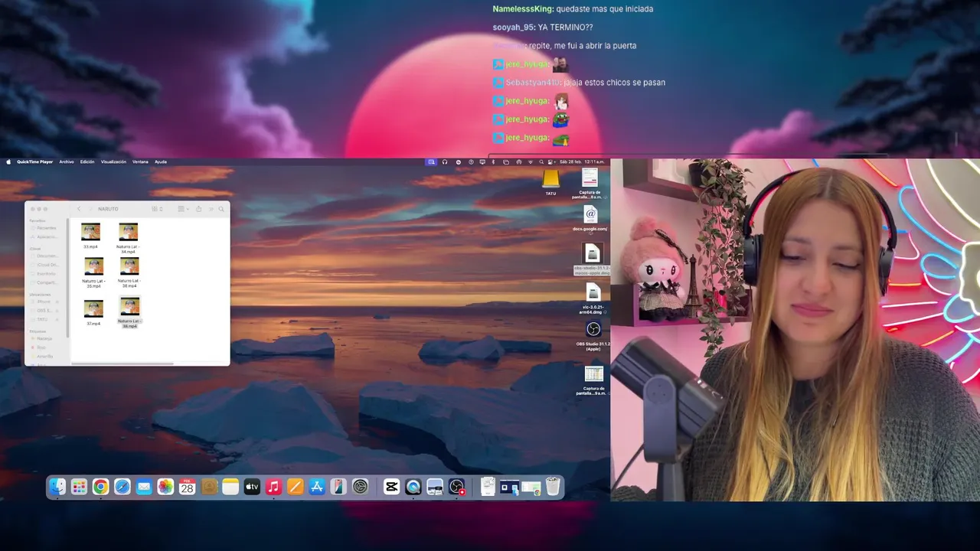Image resolution: width=980 pixels, height=551 pixels.
Task: Open the Archivo menu
Action: [x=67, y=161]
